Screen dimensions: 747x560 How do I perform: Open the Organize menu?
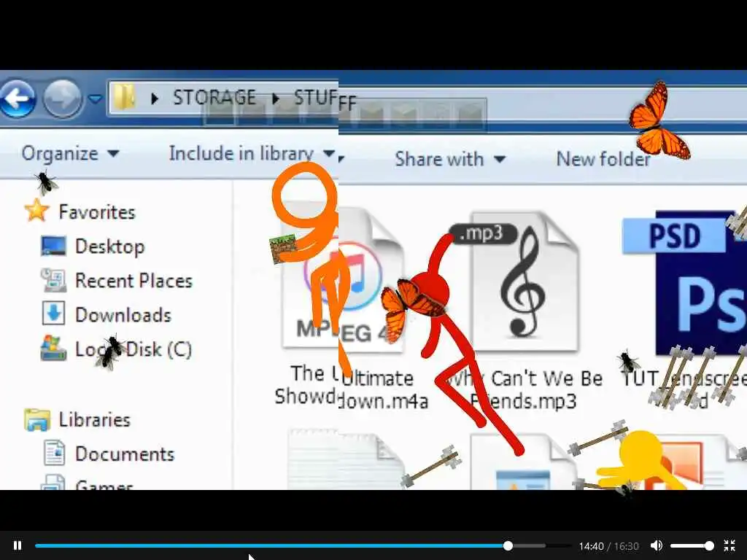(x=69, y=153)
